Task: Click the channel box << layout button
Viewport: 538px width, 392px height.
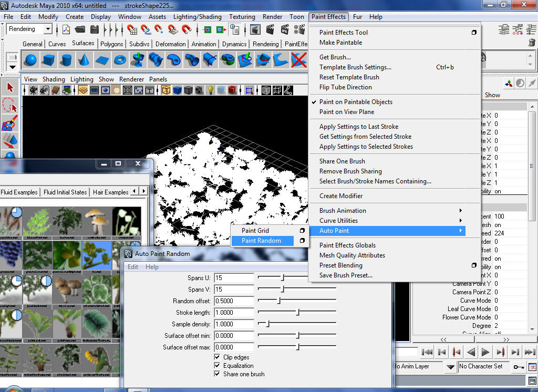Action: (443, 339)
